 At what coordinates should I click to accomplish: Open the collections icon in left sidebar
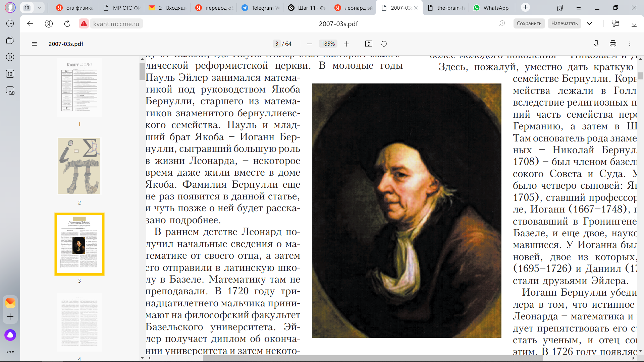click(10, 40)
